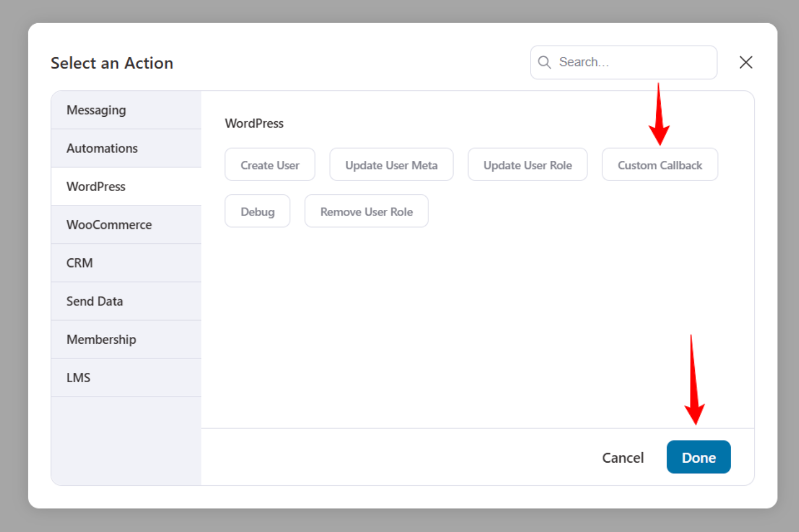Open the WooCommerce category

tap(126, 225)
